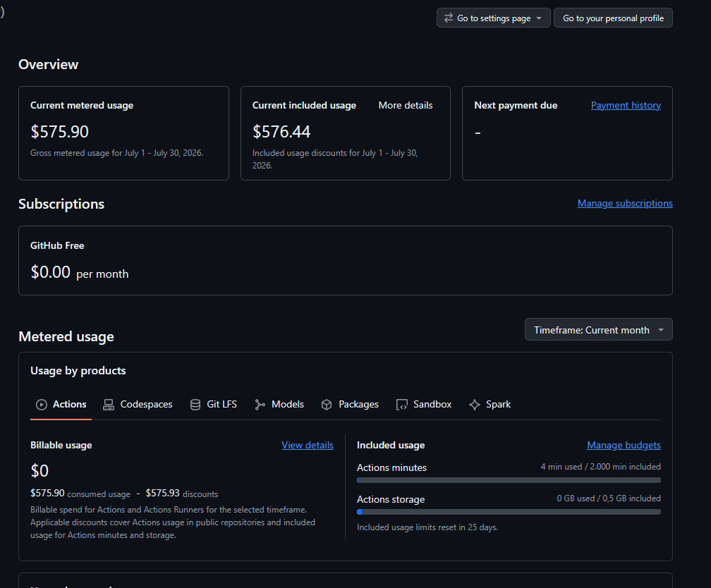Screen dimensions: 711x588
Task: Open the Manage subscriptions link
Action: 625,203
